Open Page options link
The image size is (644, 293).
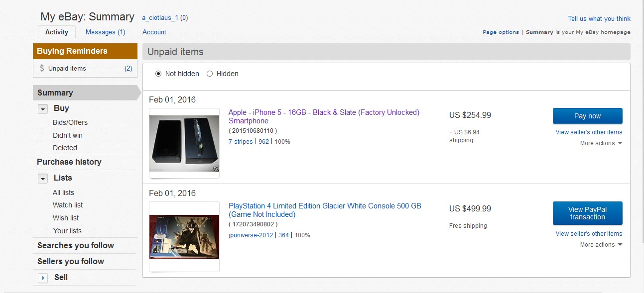coord(501,32)
